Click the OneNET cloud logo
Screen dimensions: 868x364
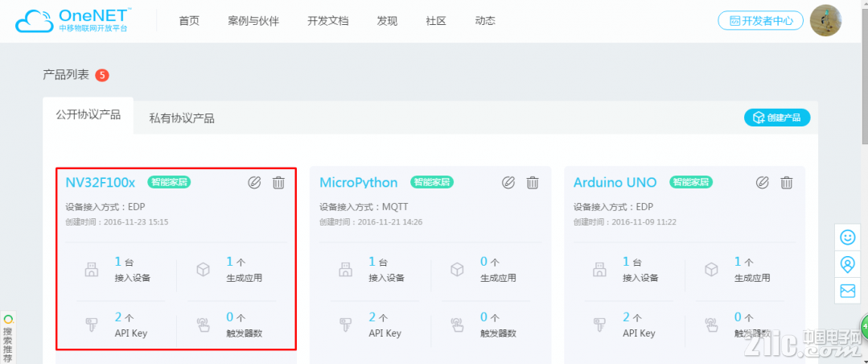tap(73, 20)
